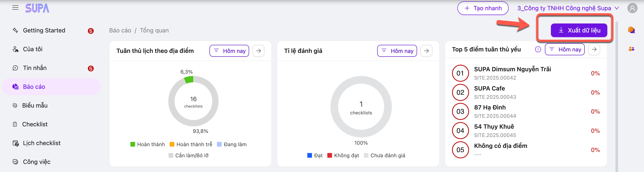Click rank 04 circle badge
Viewport: 644px width, 172px height.
click(460, 130)
